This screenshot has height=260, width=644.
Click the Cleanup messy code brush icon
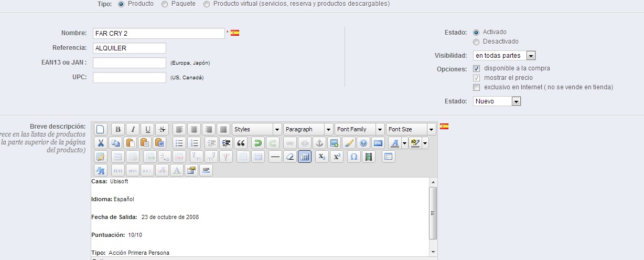pyautogui.click(x=348, y=143)
